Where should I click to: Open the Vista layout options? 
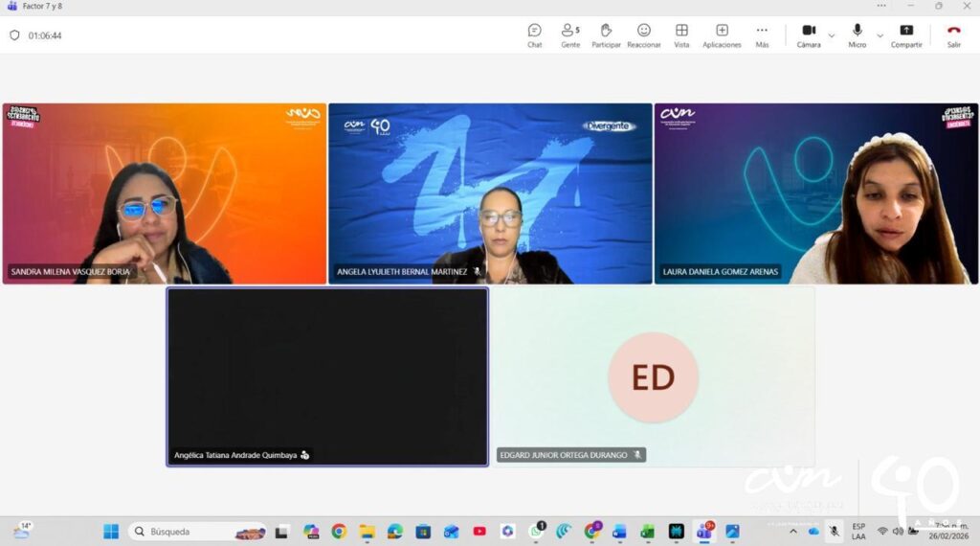coord(681,35)
